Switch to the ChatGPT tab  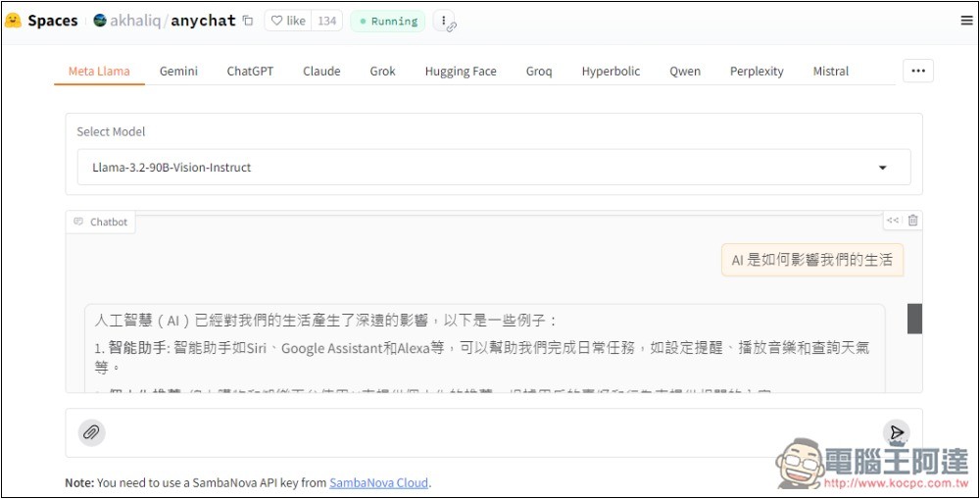click(250, 72)
